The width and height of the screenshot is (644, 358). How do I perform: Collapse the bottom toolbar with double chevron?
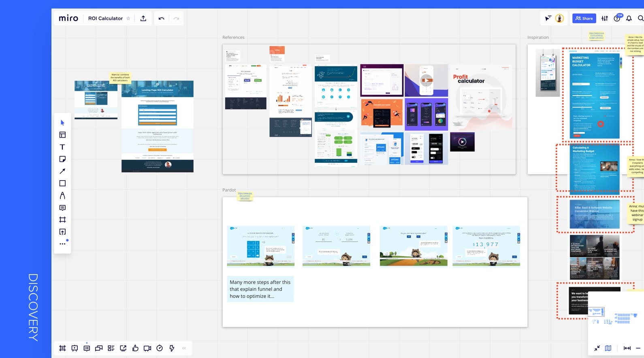[184, 348]
